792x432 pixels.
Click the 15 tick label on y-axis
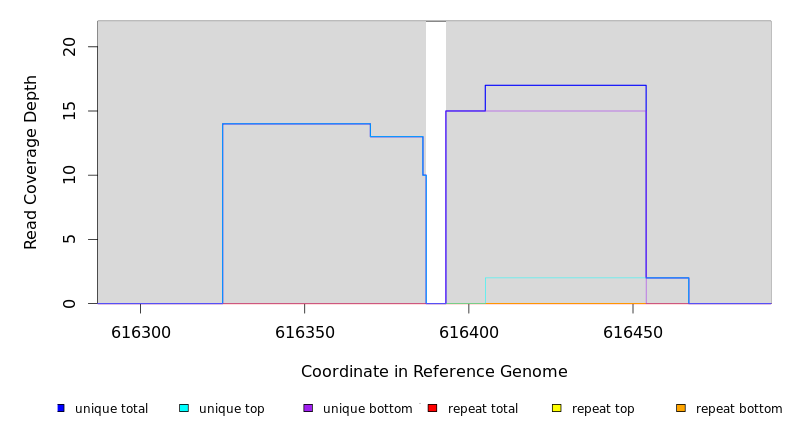(69, 111)
